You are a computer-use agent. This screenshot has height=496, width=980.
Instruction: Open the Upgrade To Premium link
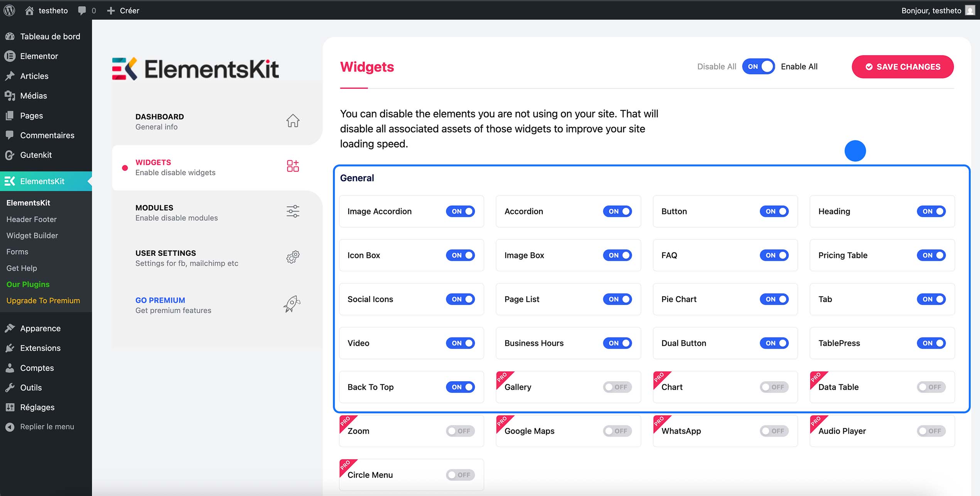tap(43, 300)
